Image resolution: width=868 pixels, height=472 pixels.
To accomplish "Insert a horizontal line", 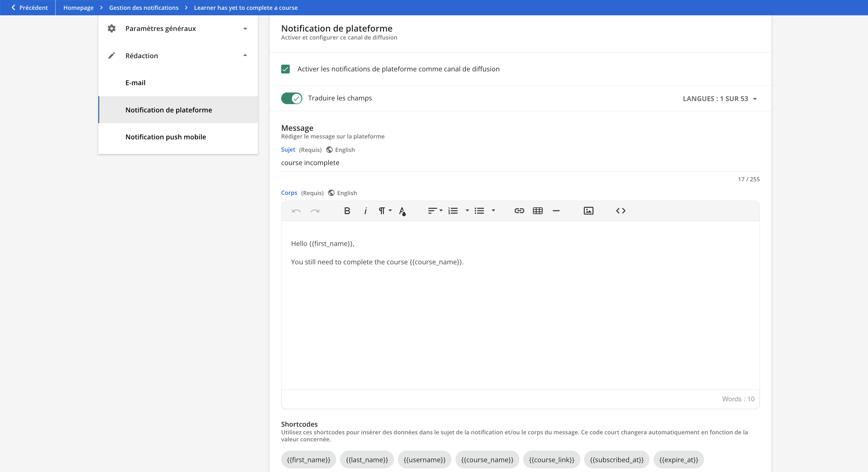I will (x=556, y=211).
